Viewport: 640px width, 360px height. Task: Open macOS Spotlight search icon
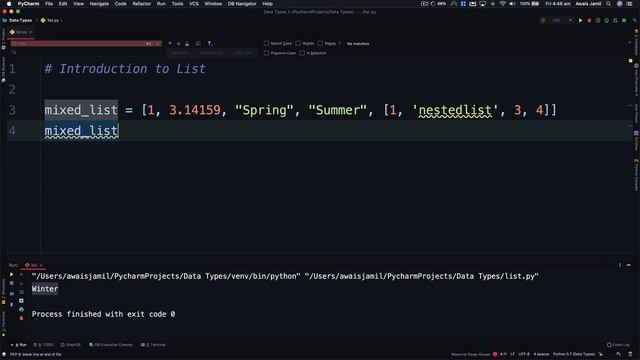(x=609, y=4)
